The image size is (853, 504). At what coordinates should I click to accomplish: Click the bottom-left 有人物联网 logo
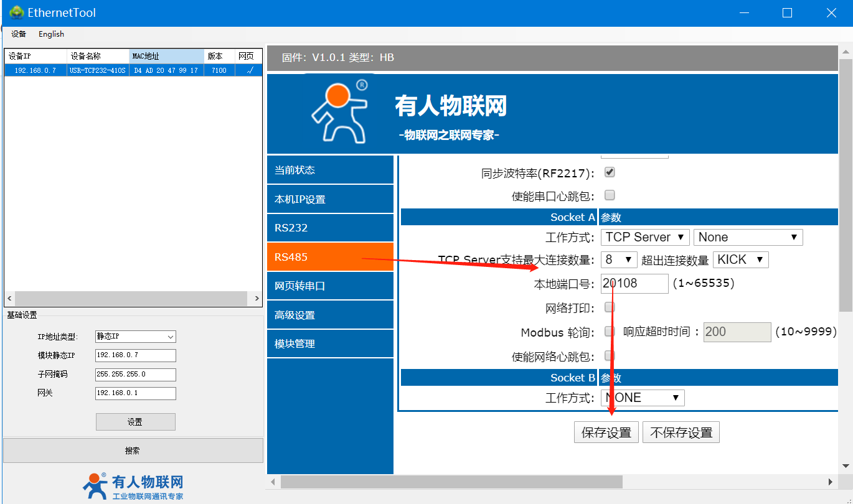[133, 487]
